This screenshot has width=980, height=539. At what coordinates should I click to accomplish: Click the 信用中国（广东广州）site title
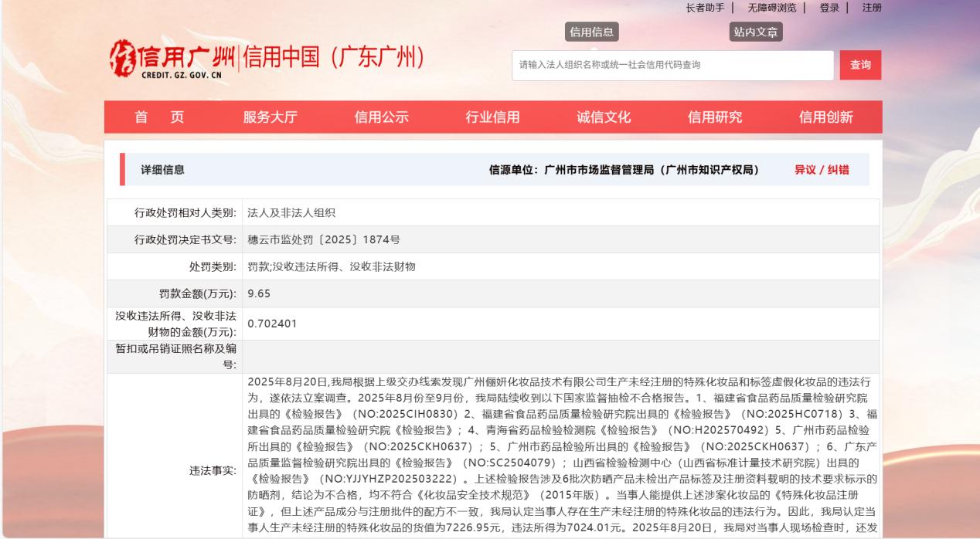[334, 59]
